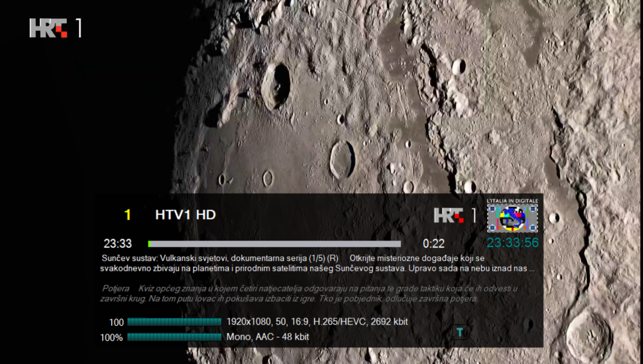
Task: Open the next program Potjera title
Action: pos(116,288)
